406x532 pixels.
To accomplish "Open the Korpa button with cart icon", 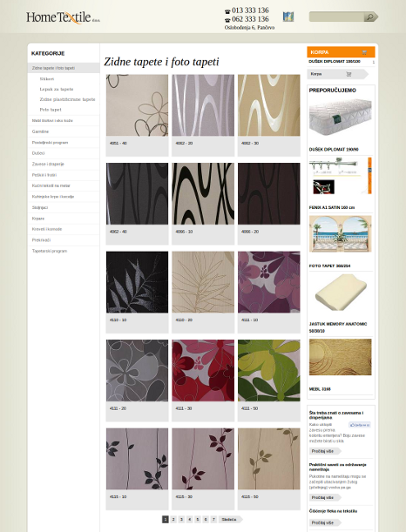I will click(337, 74).
